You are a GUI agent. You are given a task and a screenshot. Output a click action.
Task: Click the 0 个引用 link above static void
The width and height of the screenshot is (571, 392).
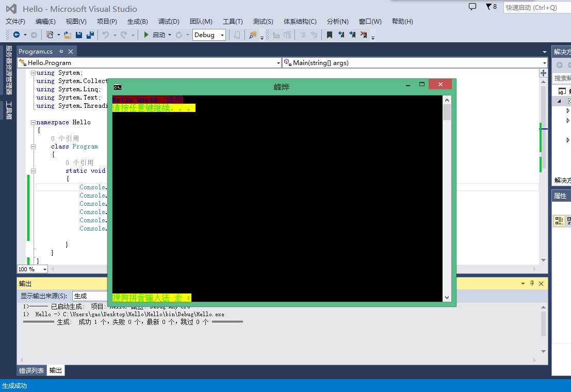(x=79, y=162)
